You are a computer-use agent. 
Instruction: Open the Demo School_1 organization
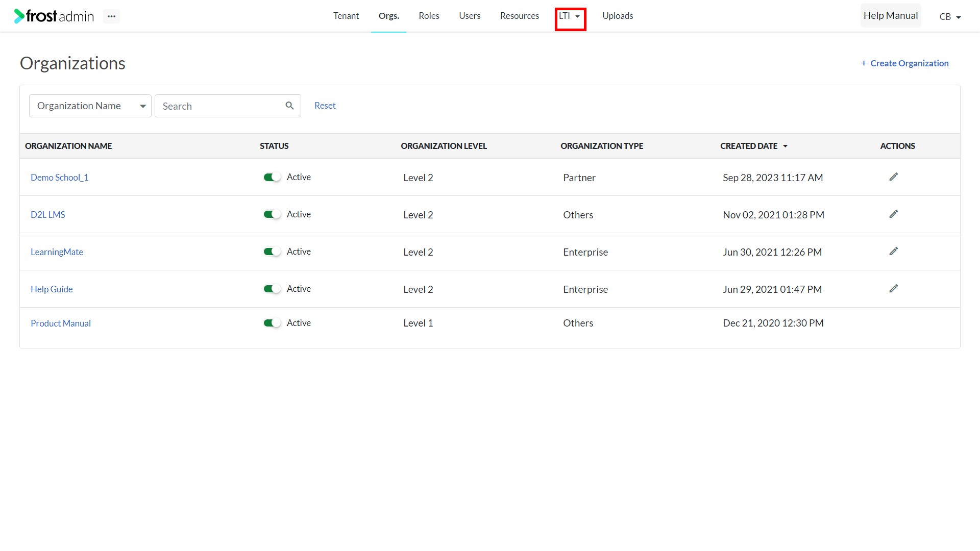pyautogui.click(x=59, y=178)
